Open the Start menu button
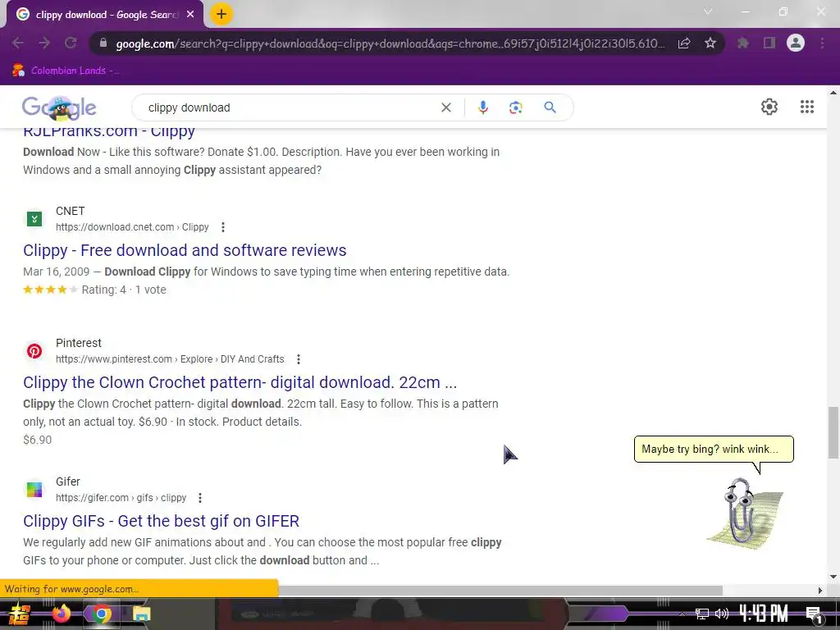The height and width of the screenshot is (630, 840). [x=20, y=614]
